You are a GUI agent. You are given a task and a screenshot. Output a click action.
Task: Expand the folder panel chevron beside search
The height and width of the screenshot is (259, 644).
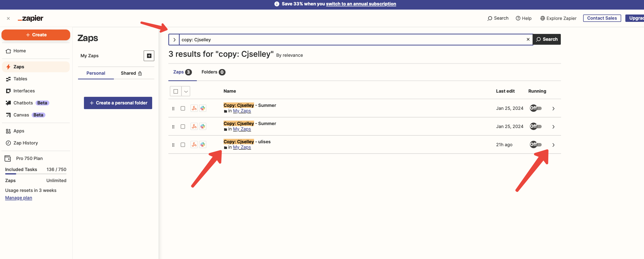[174, 40]
